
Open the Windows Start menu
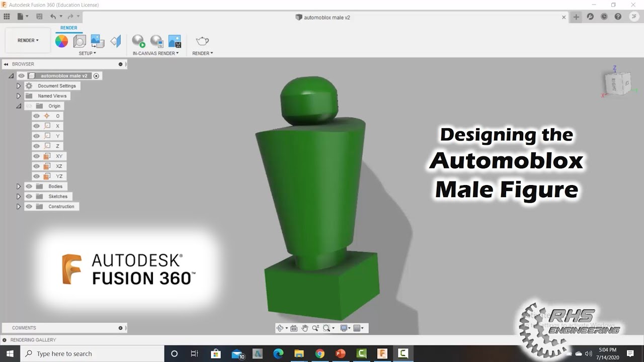tap(10, 353)
